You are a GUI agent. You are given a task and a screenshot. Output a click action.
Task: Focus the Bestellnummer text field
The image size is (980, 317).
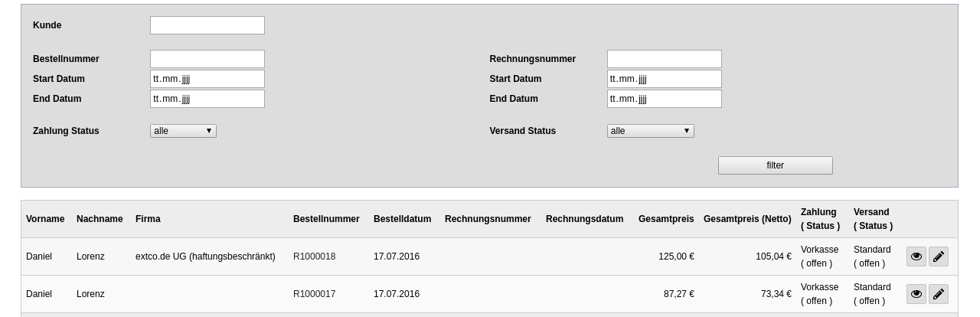click(x=207, y=59)
